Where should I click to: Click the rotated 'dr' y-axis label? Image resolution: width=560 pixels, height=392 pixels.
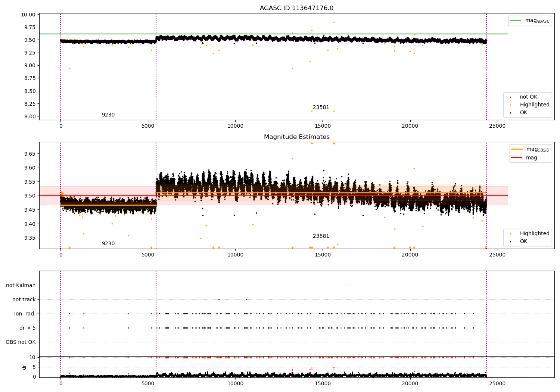(24, 367)
